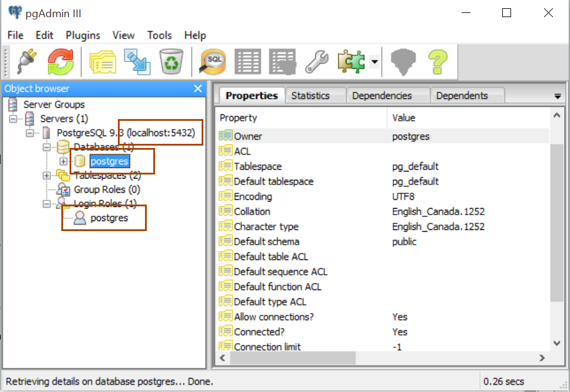This screenshot has width=570, height=392.
Task: Open the Edit menu
Action: pos(44,35)
